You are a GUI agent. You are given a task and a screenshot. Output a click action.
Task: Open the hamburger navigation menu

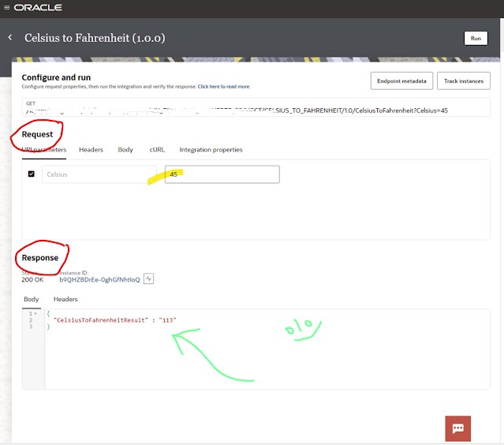6,8
